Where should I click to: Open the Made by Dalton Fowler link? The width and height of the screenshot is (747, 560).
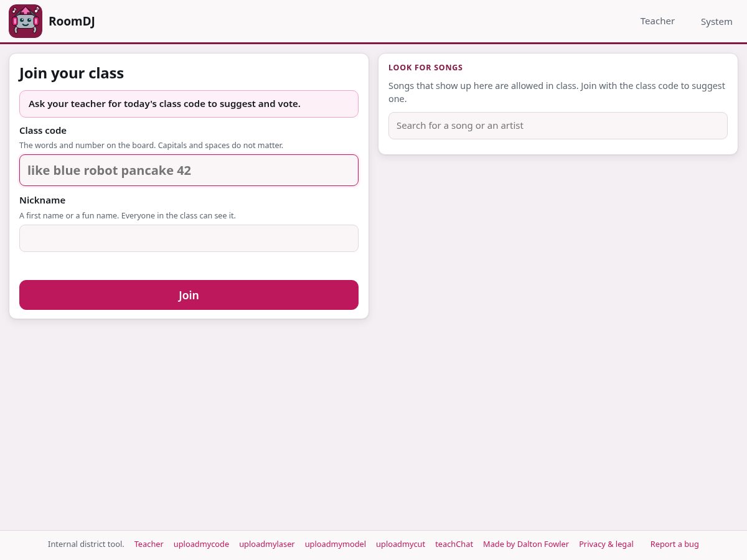(x=526, y=544)
